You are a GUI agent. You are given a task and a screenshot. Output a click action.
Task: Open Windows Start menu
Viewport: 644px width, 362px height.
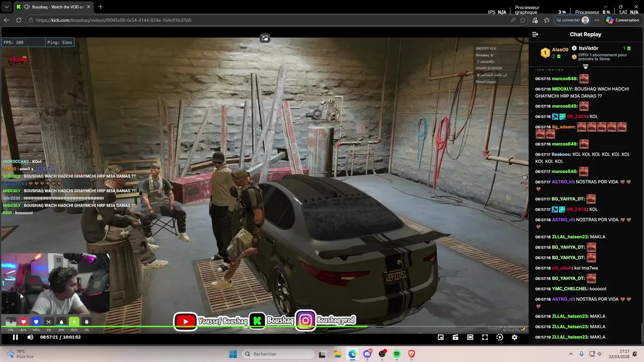(233, 354)
